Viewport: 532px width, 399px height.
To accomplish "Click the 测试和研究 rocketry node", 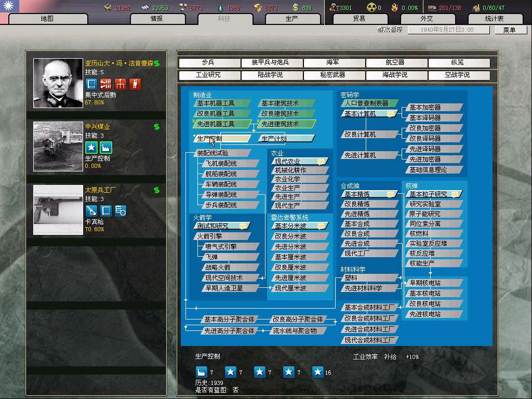I will pyautogui.click(x=222, y=226).
